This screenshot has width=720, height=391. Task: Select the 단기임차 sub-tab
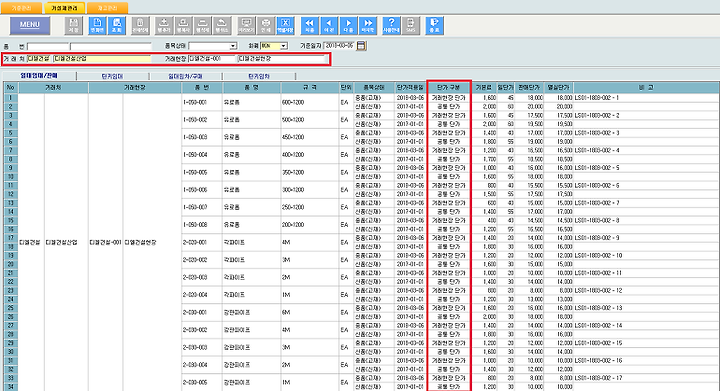tap(259, 76)
